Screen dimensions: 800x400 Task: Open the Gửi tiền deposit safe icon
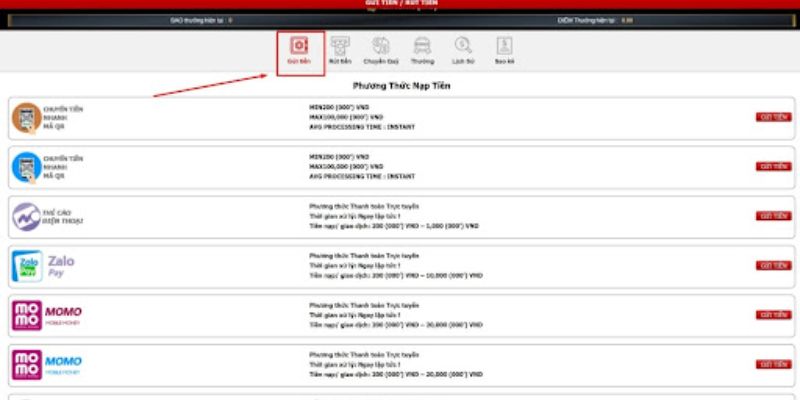(298, 46)
